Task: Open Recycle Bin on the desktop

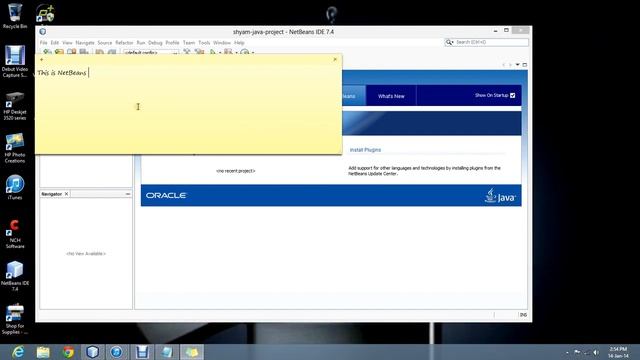Action: tap(15, 16)
